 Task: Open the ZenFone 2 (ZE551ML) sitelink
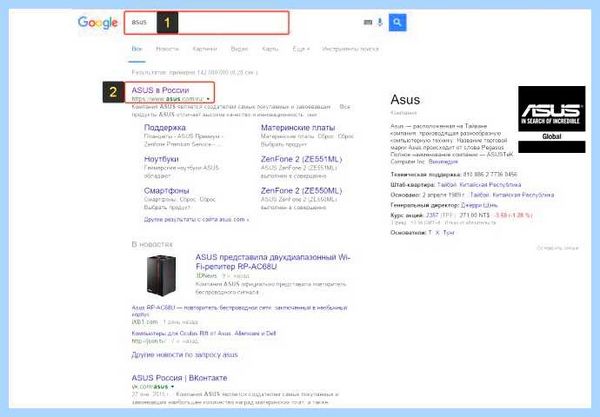click(x=301, y=159)
